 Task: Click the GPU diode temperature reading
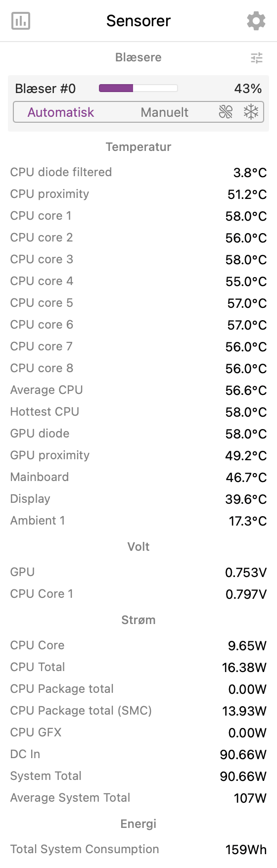click(x=246, y=434)
